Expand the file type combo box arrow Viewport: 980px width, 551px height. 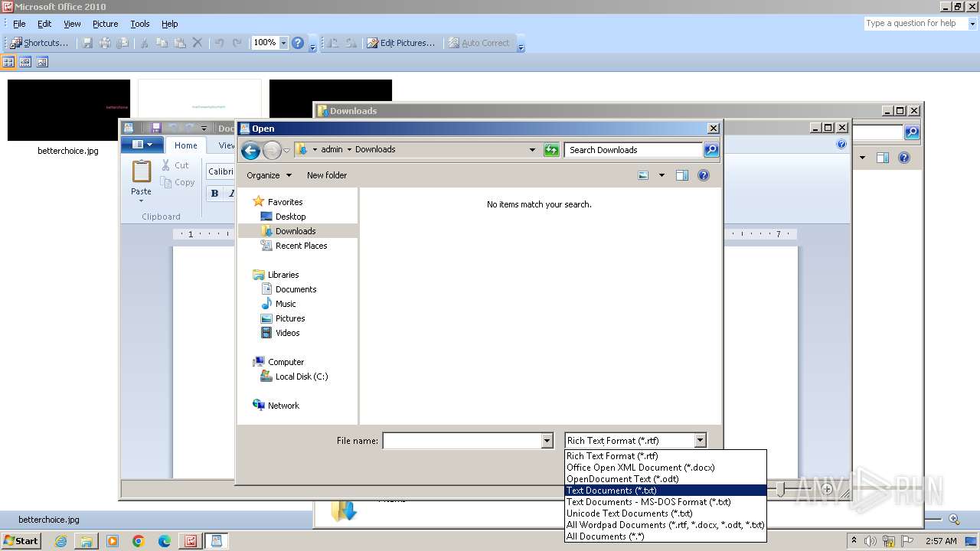click(700, 440)
